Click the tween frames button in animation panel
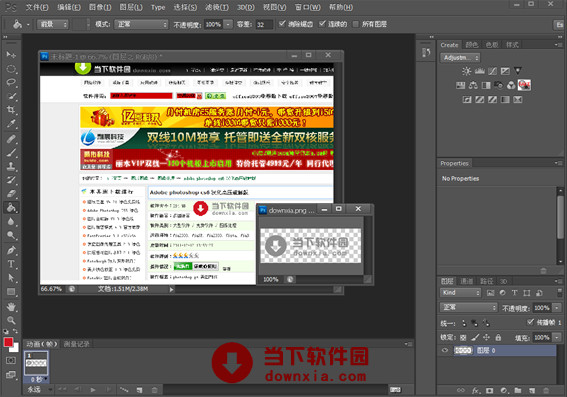Image resolution: width=567 pixels, height=397 pixels. [124, 390]
